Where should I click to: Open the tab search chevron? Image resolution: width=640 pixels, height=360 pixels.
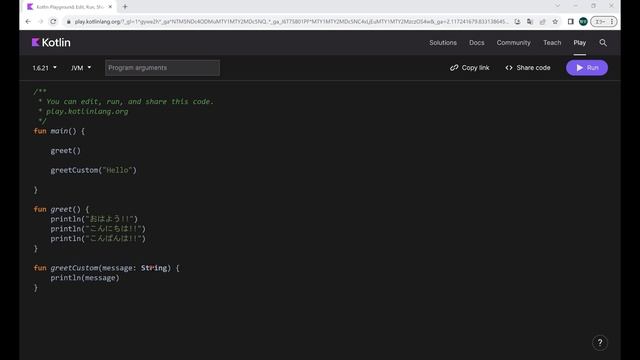[558, 6]
